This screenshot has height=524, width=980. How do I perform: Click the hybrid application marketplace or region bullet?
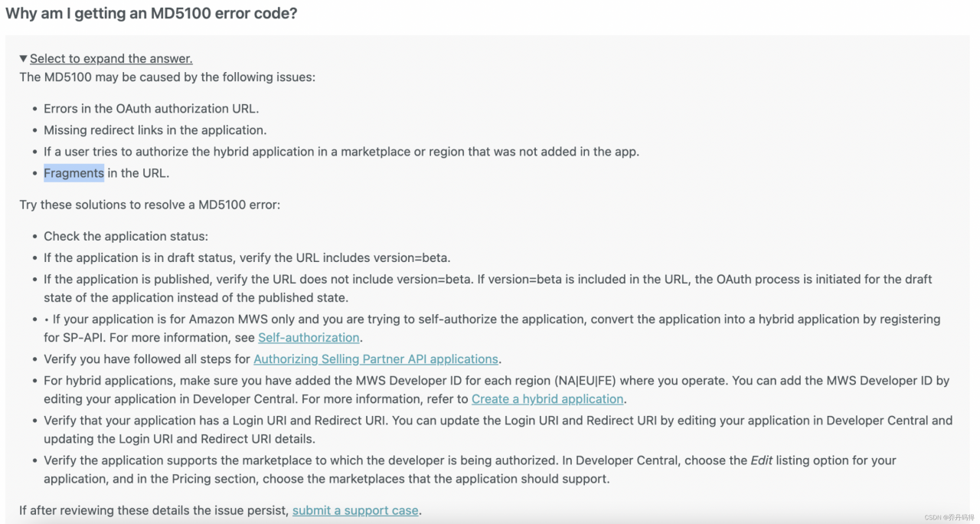341,152
